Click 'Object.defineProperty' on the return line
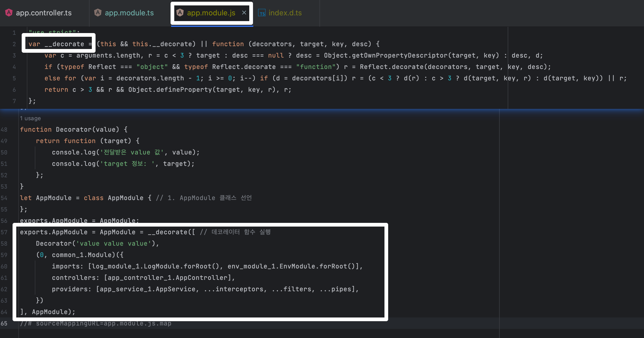 tap(170, 89)
